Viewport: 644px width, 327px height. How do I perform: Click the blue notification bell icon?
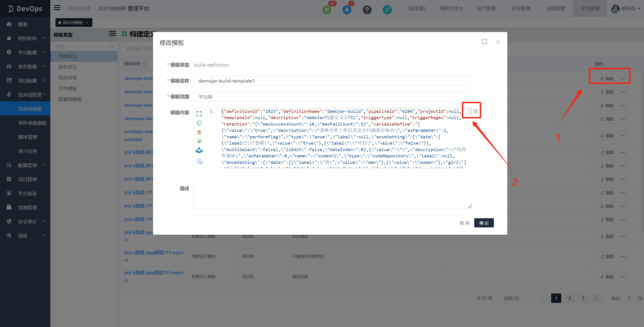tap(346, 10)
